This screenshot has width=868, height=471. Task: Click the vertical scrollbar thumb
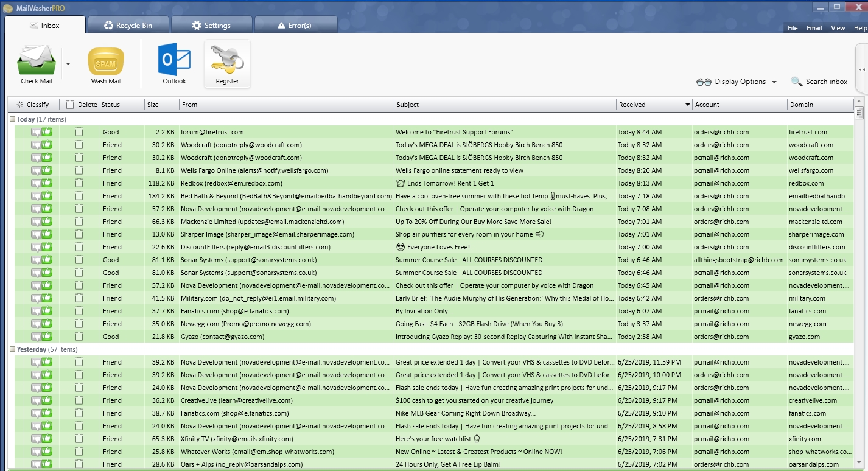click(x=859, y=113)
